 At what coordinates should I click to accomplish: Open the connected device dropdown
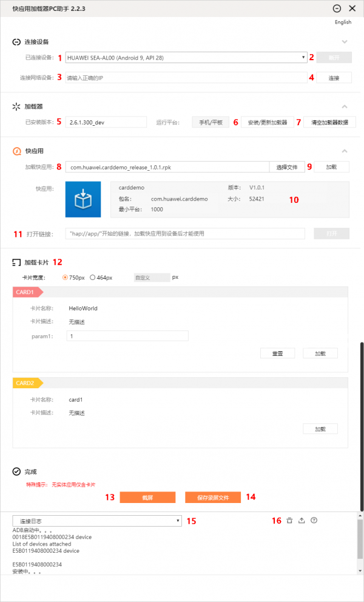(x=186, y=58)
